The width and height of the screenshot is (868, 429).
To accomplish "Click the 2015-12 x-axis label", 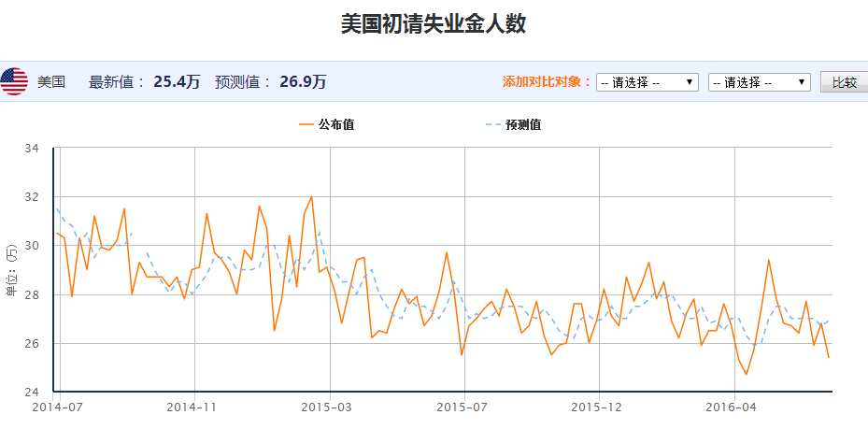I will (596, 408).
